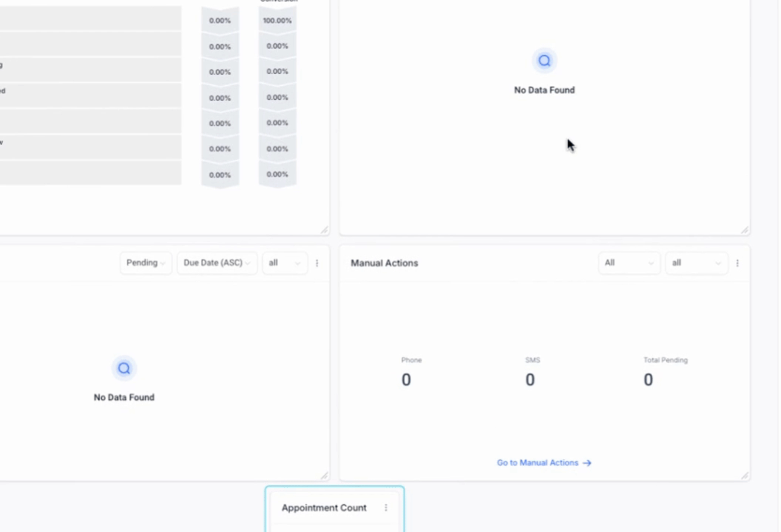Click the Phone pending count value

406,380
